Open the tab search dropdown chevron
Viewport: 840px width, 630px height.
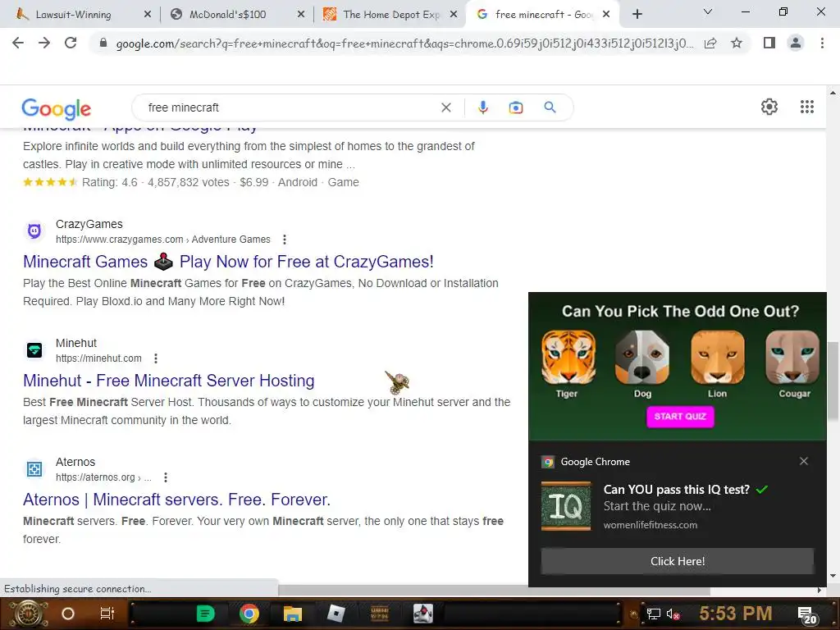pyautogui.click(x=708, y=11)
